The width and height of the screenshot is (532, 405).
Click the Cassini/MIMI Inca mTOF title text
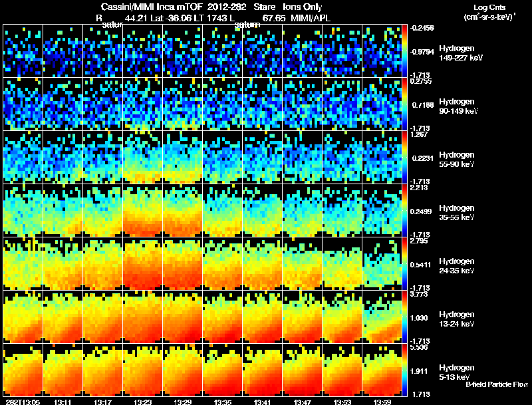pos(152,7)
